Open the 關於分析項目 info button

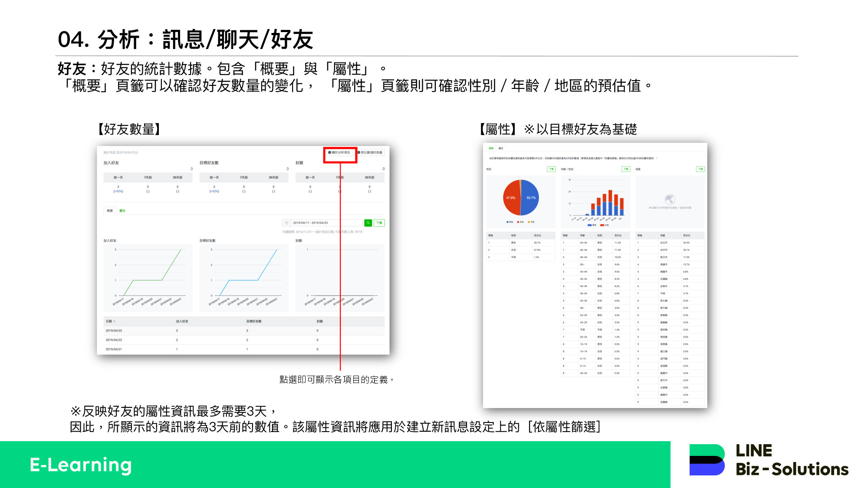pyautogui.click(x=339, y=153)
